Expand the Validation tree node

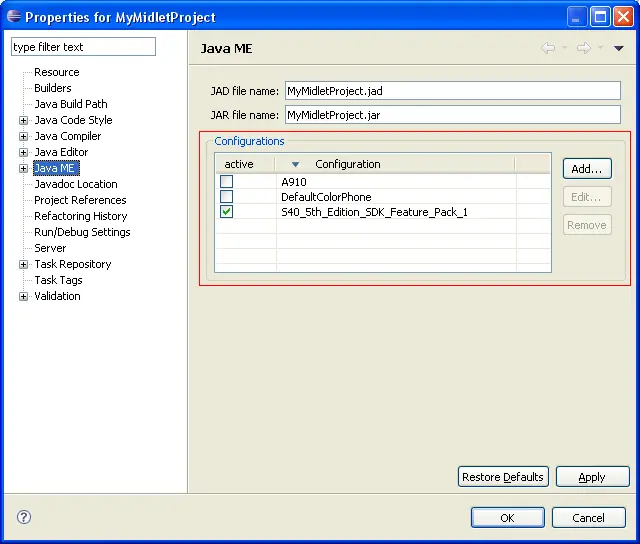(x=24, y=296)
